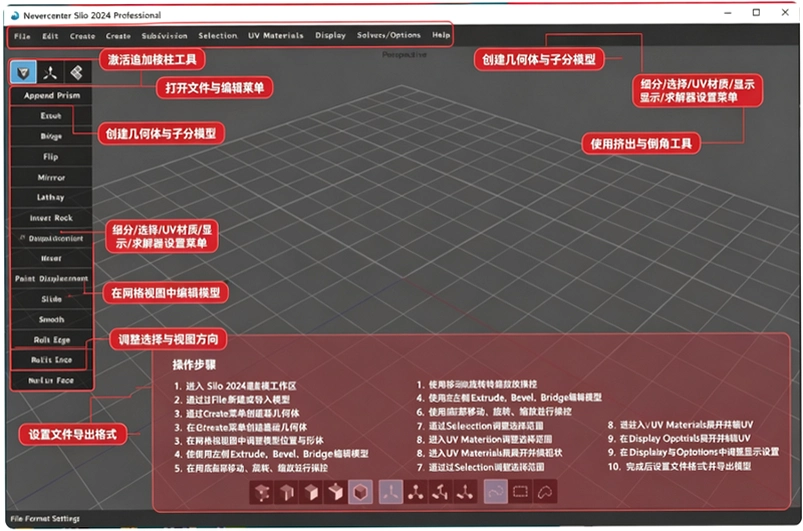Open the Subdivision menu

(164, 36)
